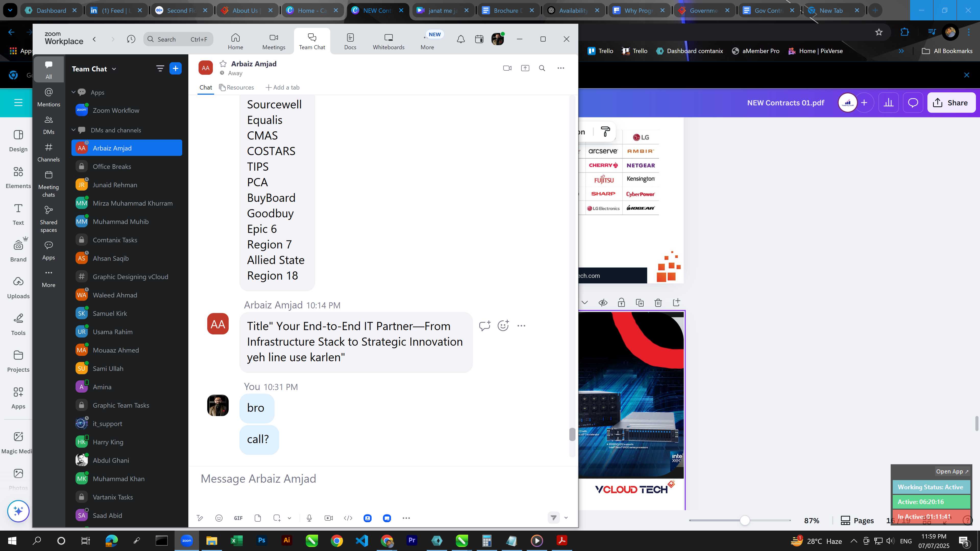The width and height of the screenshot is (980, 551).
Task: Open Graphic Designing vCloud channel
Action: [x=127, y=277]
